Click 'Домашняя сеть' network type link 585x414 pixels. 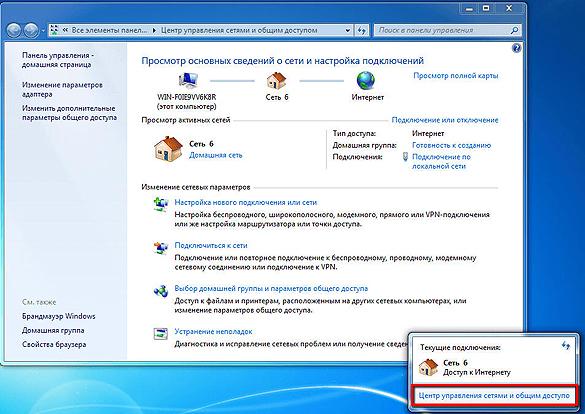(215, 155)
